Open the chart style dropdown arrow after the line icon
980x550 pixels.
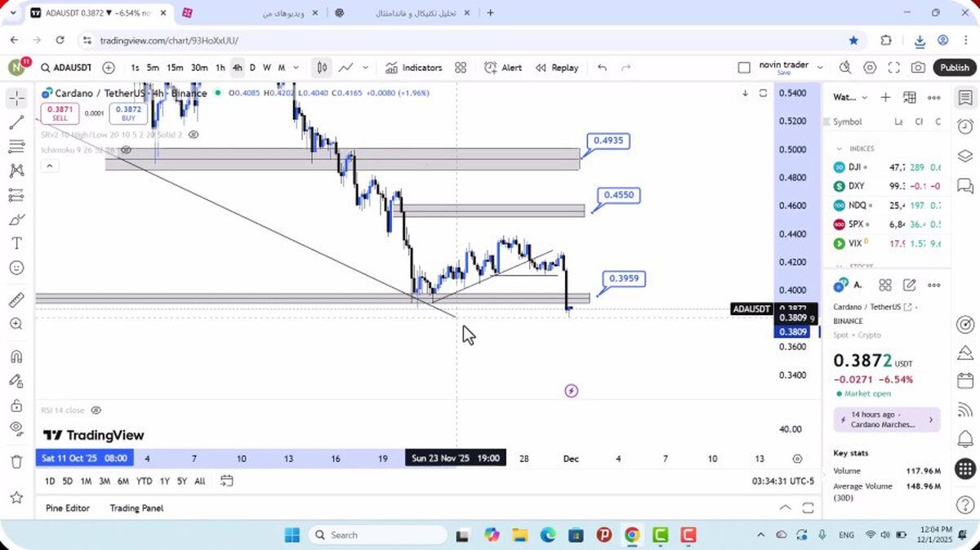(x=365, y=68)
